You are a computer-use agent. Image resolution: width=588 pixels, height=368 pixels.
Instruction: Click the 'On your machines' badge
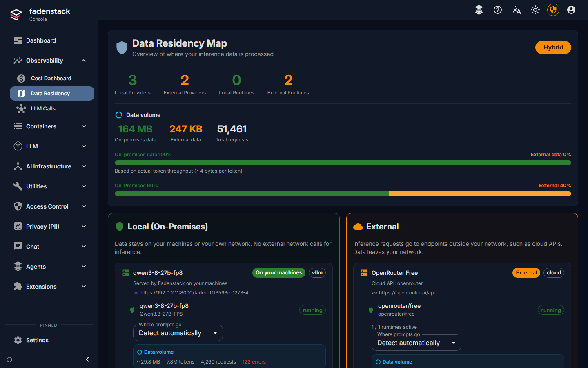point(279,273)
